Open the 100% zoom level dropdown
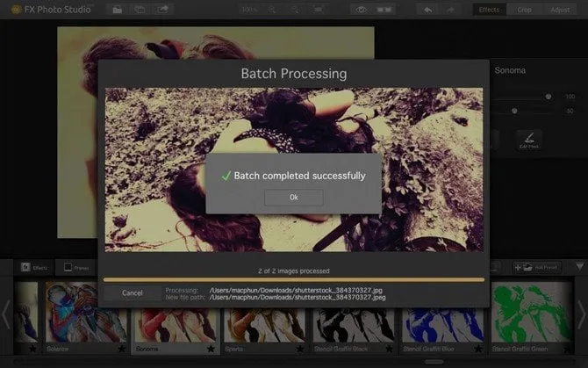588x368 pixels. coord(250,10)
